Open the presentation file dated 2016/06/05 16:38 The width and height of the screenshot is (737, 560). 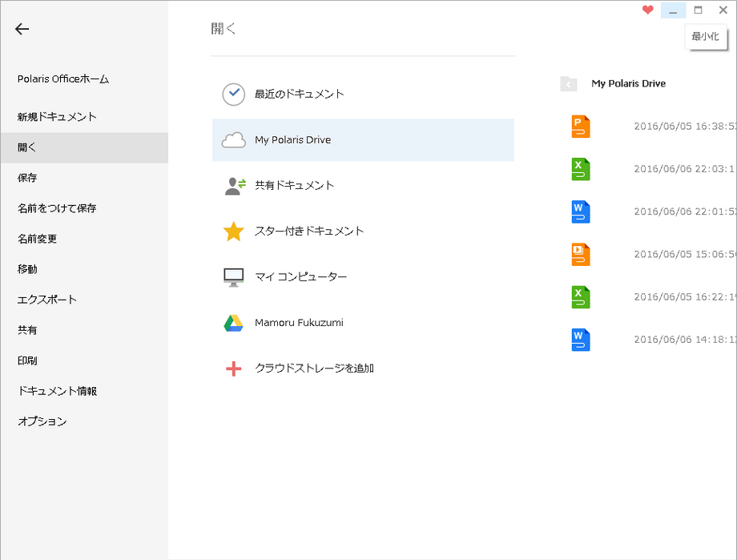pyautogui.click(x=581, y=127)
